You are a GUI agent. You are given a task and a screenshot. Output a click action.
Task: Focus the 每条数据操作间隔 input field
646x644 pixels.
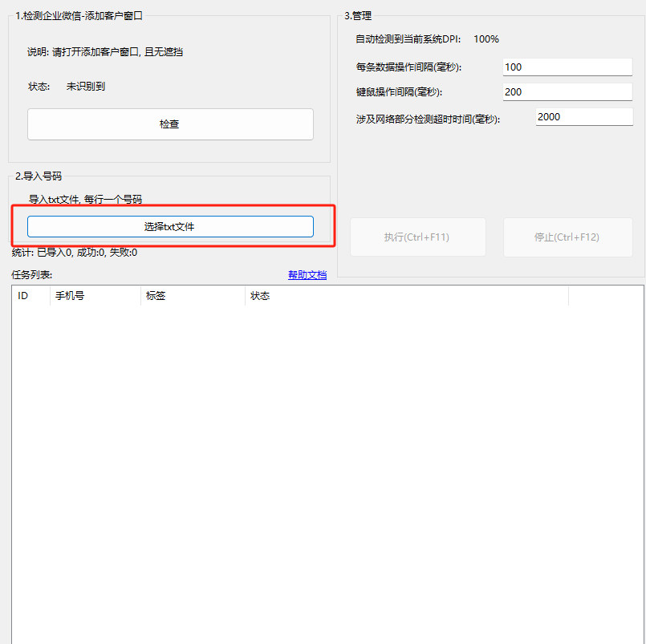[x=567, y=67]
